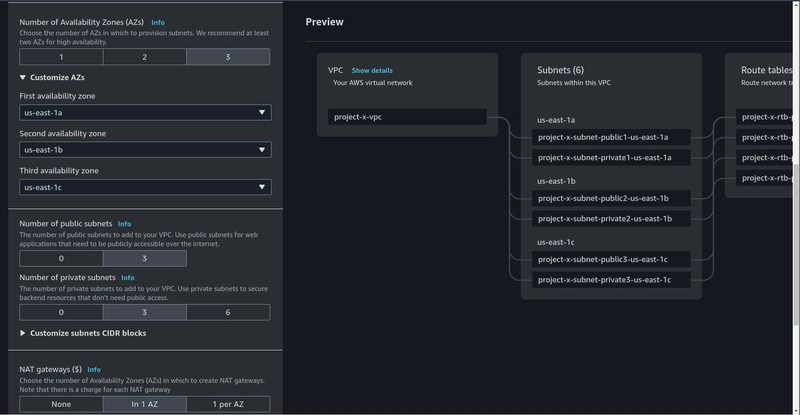The width and height of the screenshot is (800, 415).
Task: Open Info link for Number of Availability Zones
Action: [x=158, y=22]
